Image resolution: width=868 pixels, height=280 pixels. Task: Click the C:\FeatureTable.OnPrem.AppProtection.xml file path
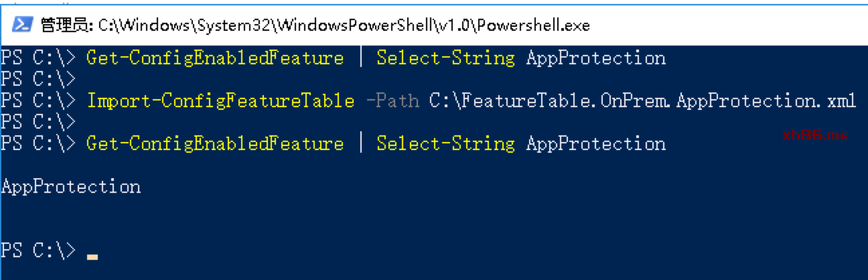(x=643, y=101)
